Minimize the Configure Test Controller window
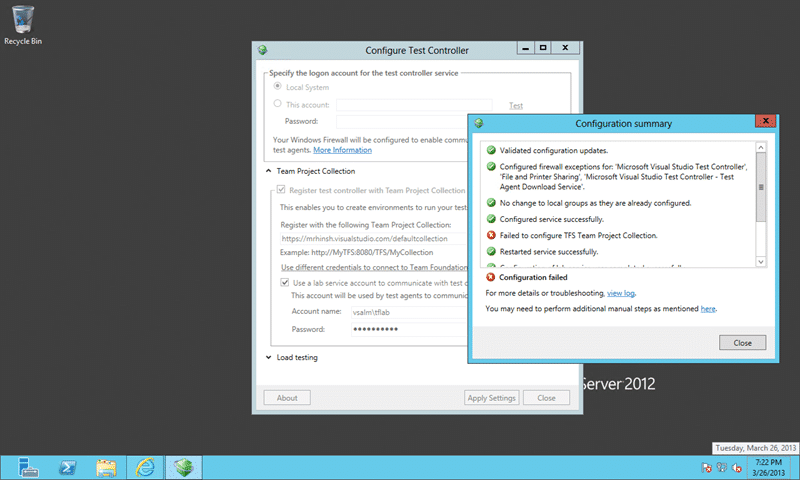 tap(525, 48)
